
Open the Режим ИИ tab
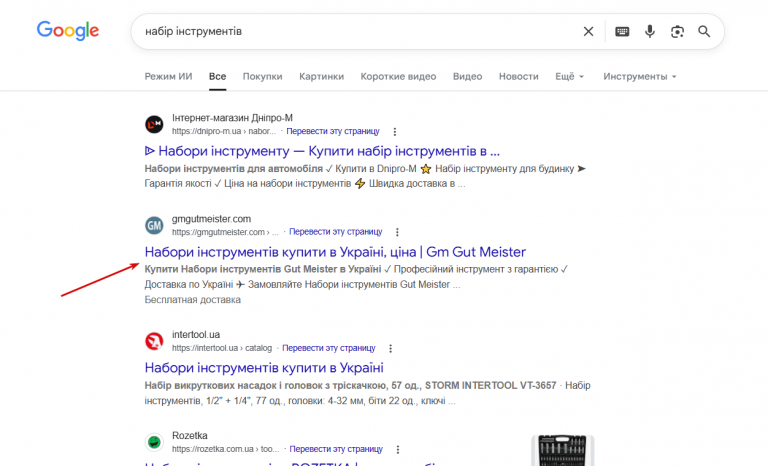click(168, 76)
